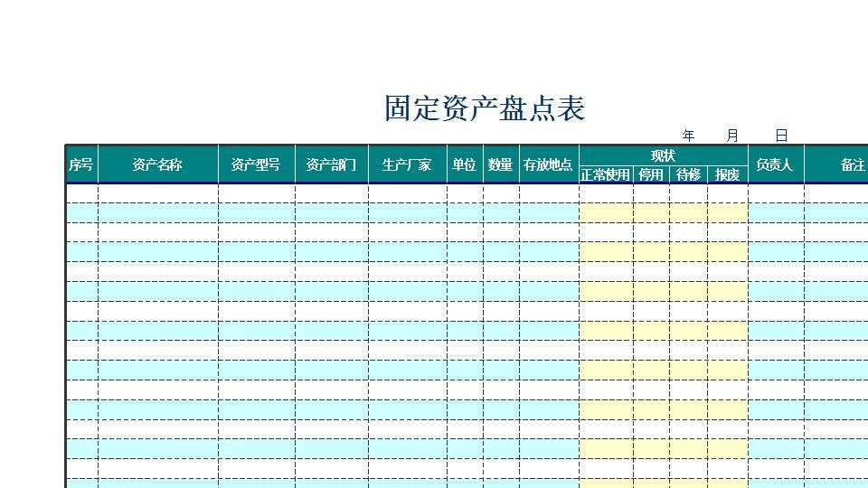868x488 pixels.
Task: Select the 资产部门 column header
Action: pos(332,164)
